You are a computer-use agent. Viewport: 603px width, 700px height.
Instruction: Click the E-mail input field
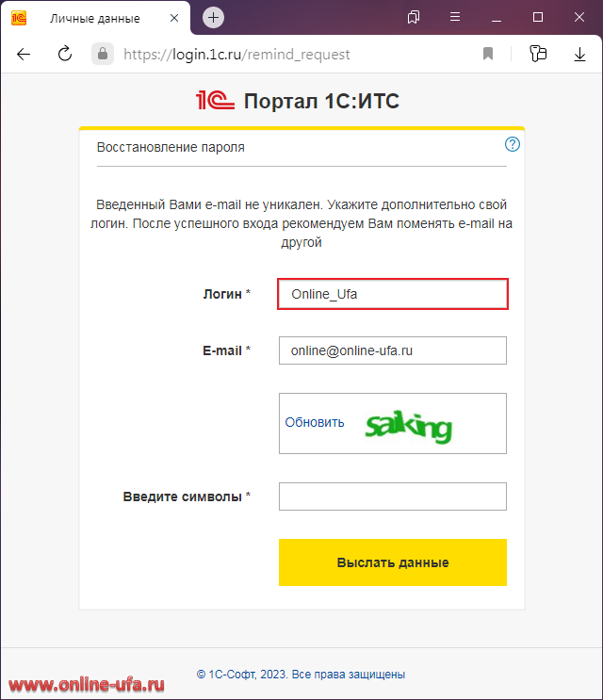pos(393,350)
